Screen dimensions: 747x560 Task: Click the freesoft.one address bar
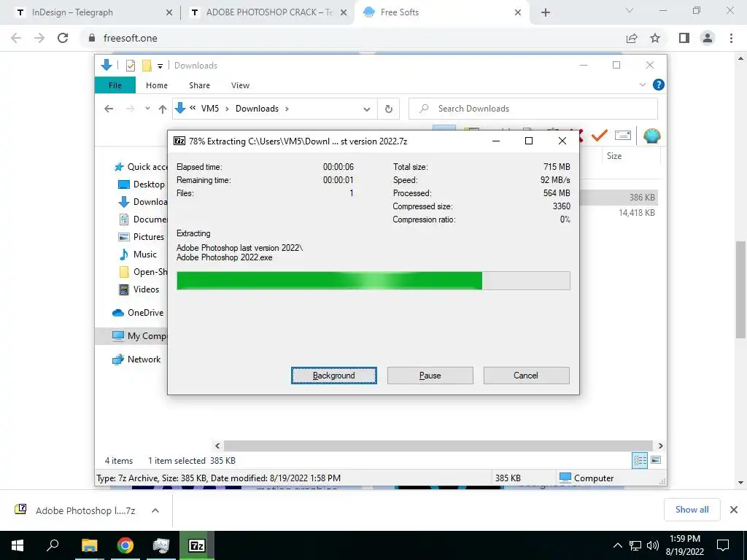coord(352,38)
